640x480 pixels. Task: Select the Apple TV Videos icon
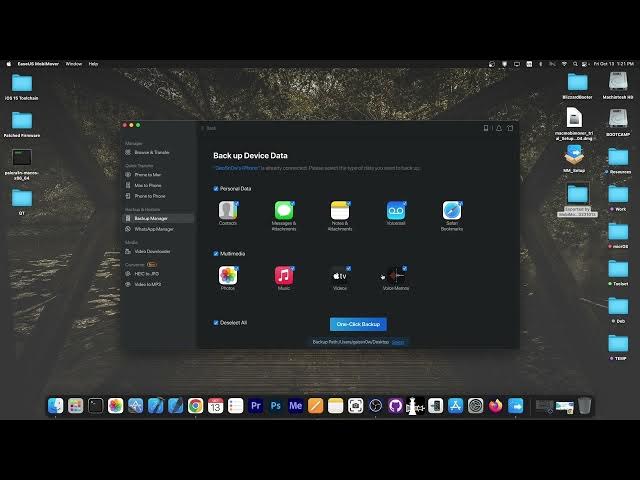tap(340, 276)
